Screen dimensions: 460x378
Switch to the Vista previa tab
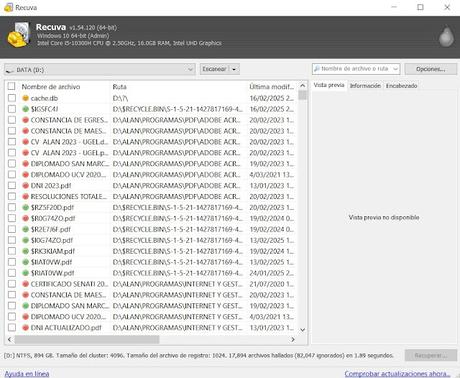(x=329, y=85)
